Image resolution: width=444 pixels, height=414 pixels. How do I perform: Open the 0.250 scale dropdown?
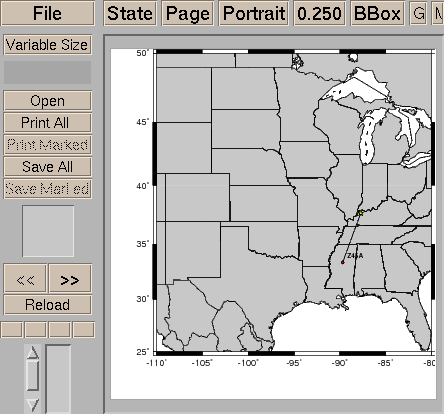coord(319,13)
